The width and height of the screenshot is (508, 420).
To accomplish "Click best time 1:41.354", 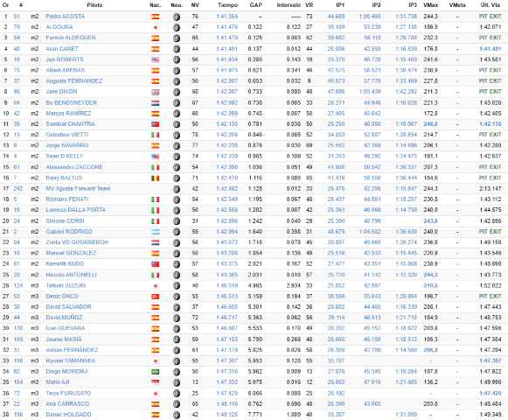I will coord(227,17).
